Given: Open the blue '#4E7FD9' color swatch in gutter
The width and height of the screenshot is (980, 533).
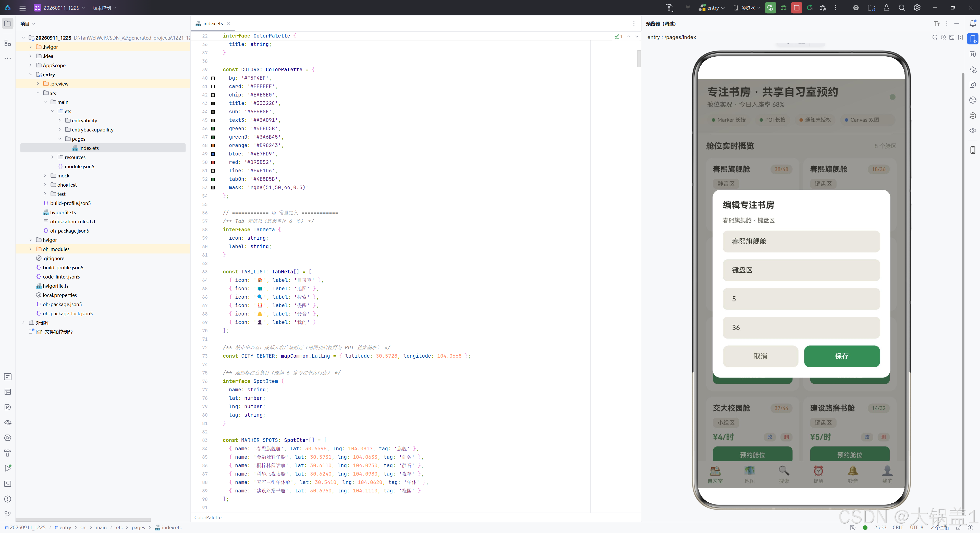Looking at the screenshot, I should pyautogui.click(x=213, y=154).
